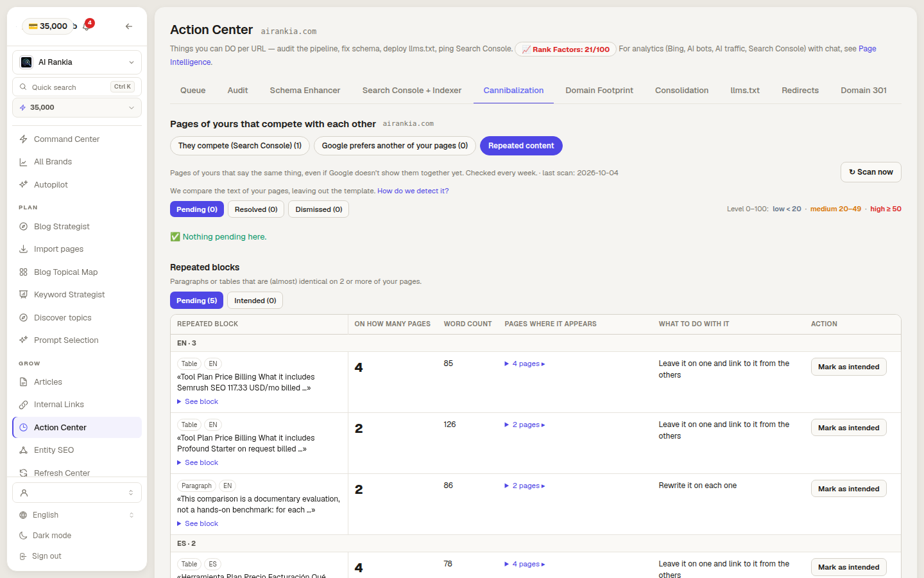Open the Domain Footprint tab

(x=599, y=91)
